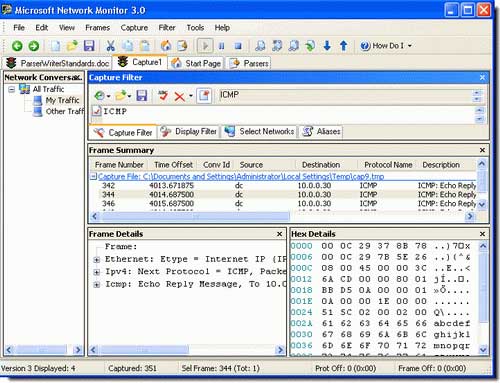Switch to the Parsers tab
Viewport: 500px width, 383px height.
point(249,63)
